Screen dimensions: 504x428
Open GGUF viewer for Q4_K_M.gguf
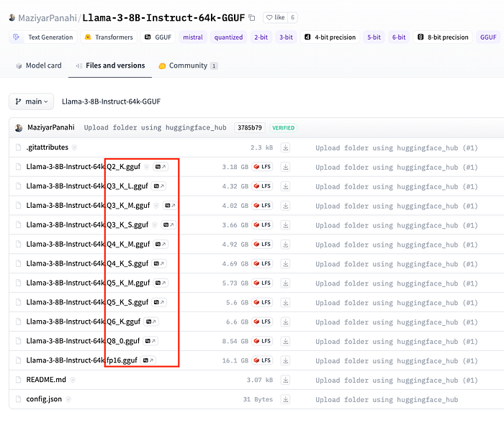(x=161, y=244)
